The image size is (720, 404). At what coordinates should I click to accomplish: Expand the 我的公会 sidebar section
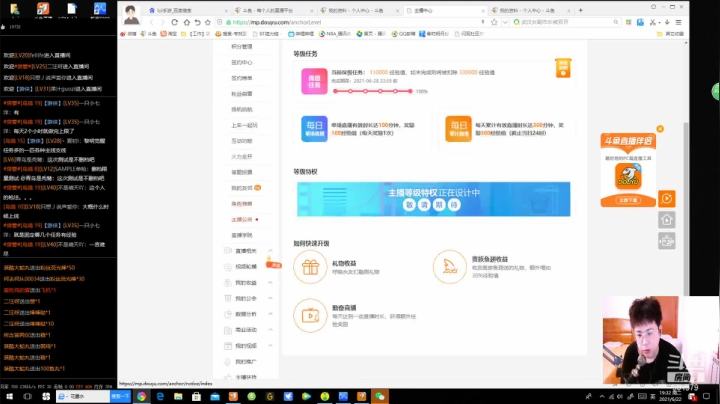[x=248, y=298]
